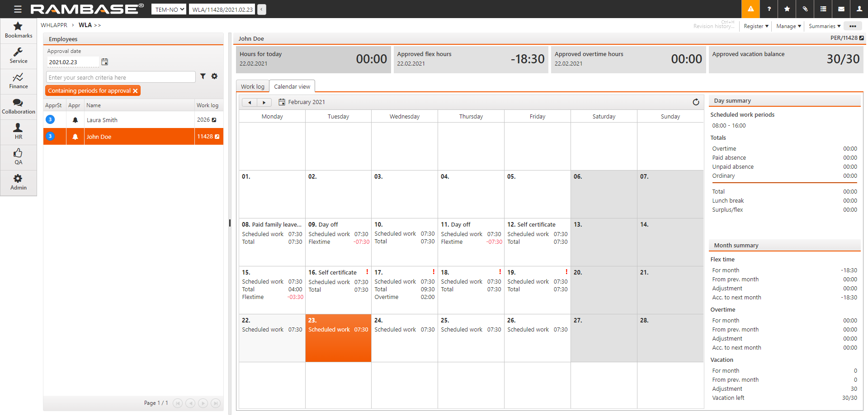
Task: Expand the Summaries dropdown menu
Action: click(824, 26)
